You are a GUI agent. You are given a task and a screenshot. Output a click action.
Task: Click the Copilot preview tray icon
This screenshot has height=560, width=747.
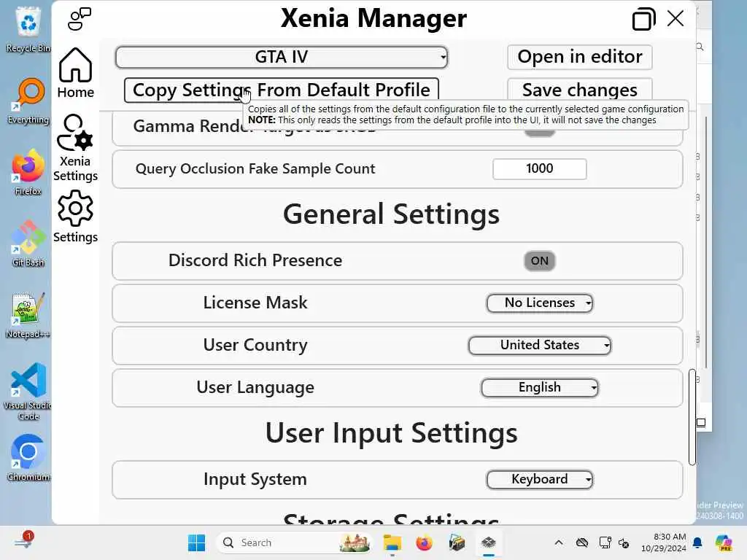coord(724,542)
